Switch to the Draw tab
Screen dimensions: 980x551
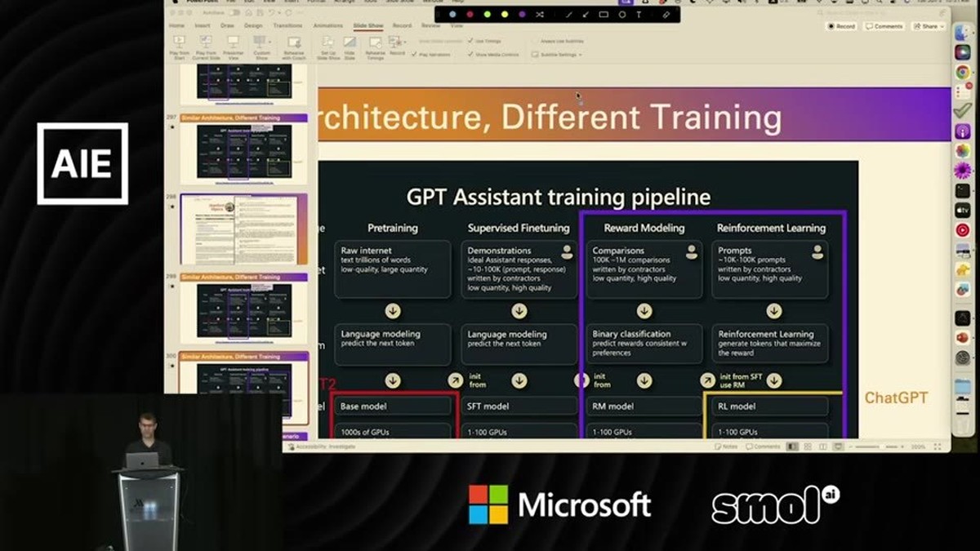pyautogui.click(x=227, y=25)
